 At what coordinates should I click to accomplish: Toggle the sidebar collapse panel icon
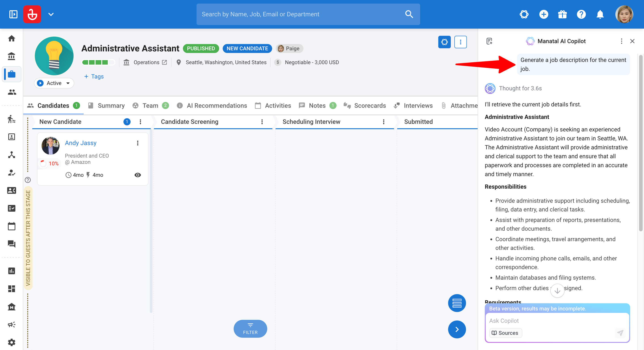pos(13,14)
